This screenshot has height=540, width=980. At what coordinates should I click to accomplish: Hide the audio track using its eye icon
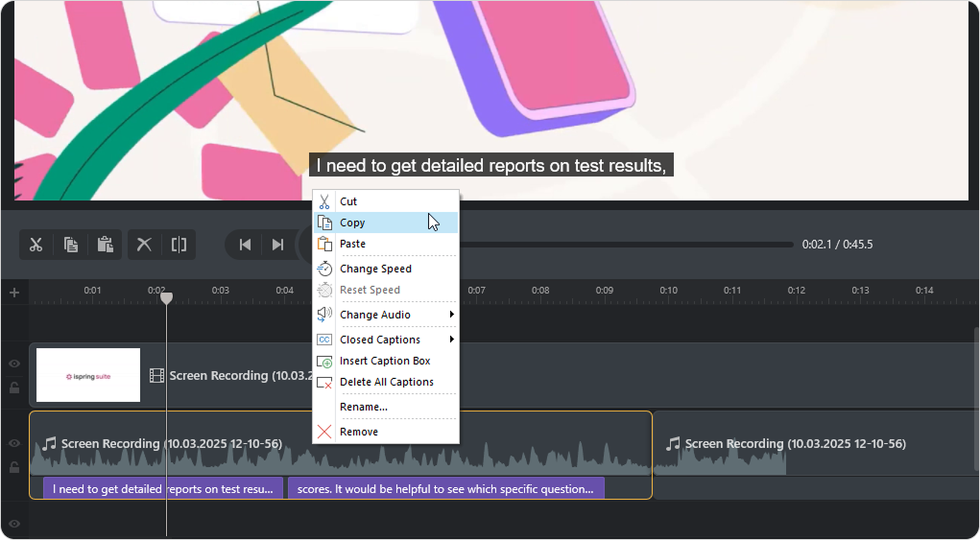[14, 443]
